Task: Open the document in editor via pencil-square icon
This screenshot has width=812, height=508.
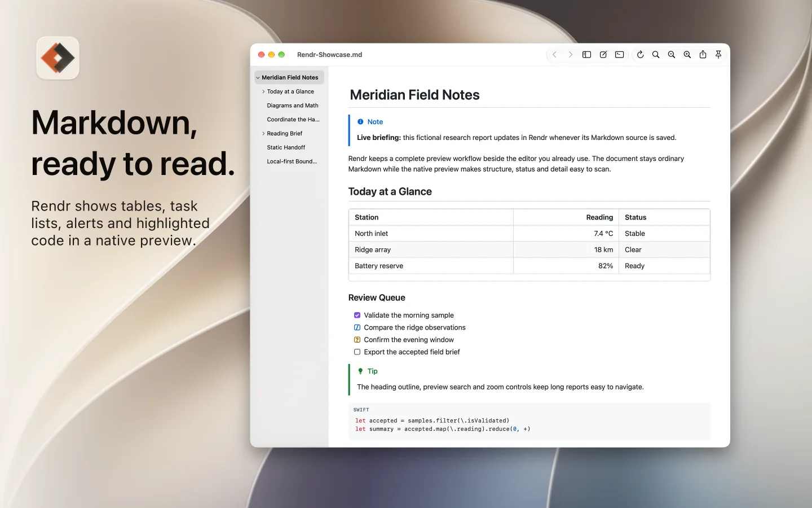Action: pyautogui.click(x=603, y=55)
